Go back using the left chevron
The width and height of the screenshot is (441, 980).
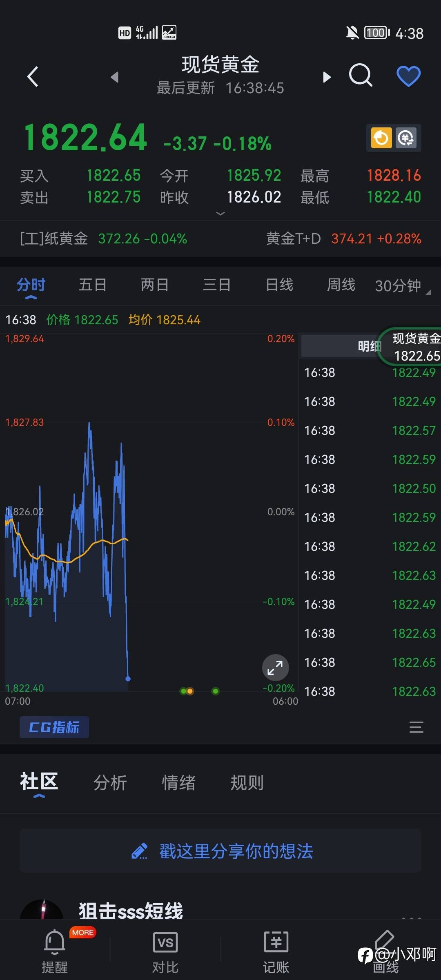tap(33, 76)
